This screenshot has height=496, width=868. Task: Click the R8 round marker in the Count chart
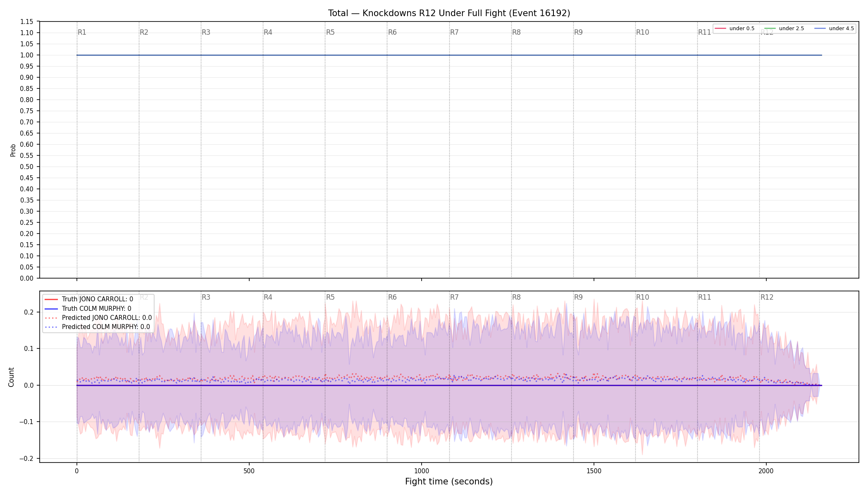(x=516, y=297)
